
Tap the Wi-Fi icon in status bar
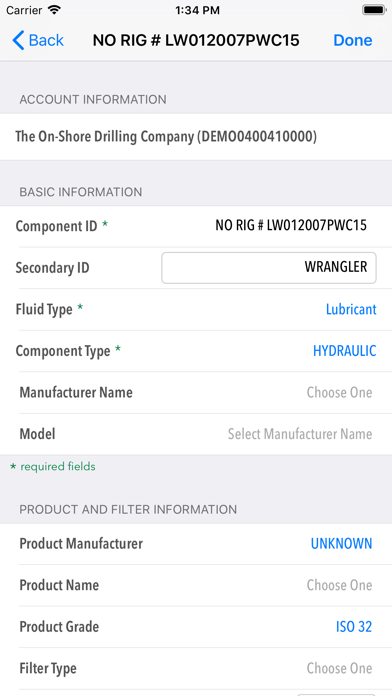click(x=54, y=10)
